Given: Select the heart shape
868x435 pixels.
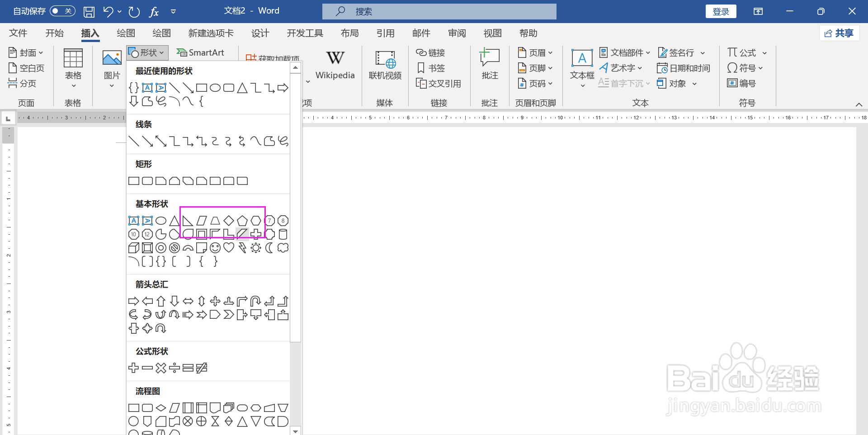Looking at the screenshot, I should [x=229, y=248].
